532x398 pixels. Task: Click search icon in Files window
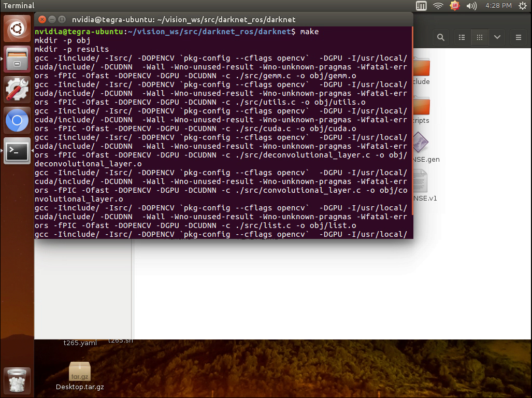pyautogui.click(x=441, y=37)
